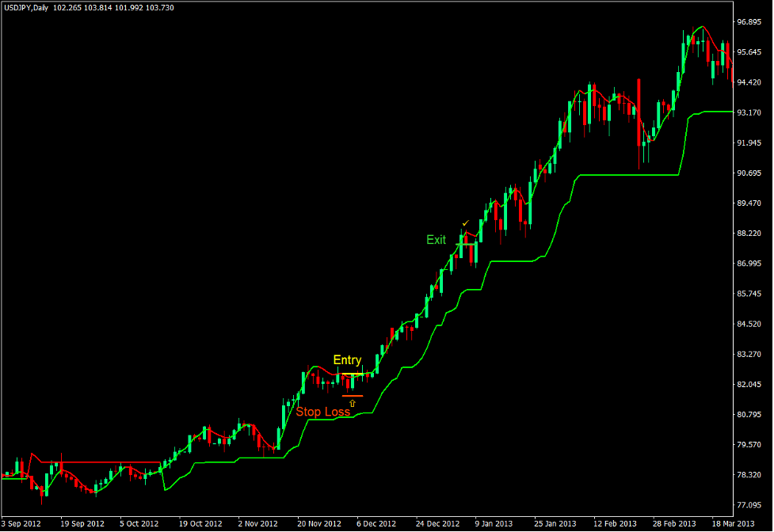Image resolution: width=774 pixels, height=532 pixels.
Task: Click the 96.895 price axis label
Action: click(x=749, y=21)
